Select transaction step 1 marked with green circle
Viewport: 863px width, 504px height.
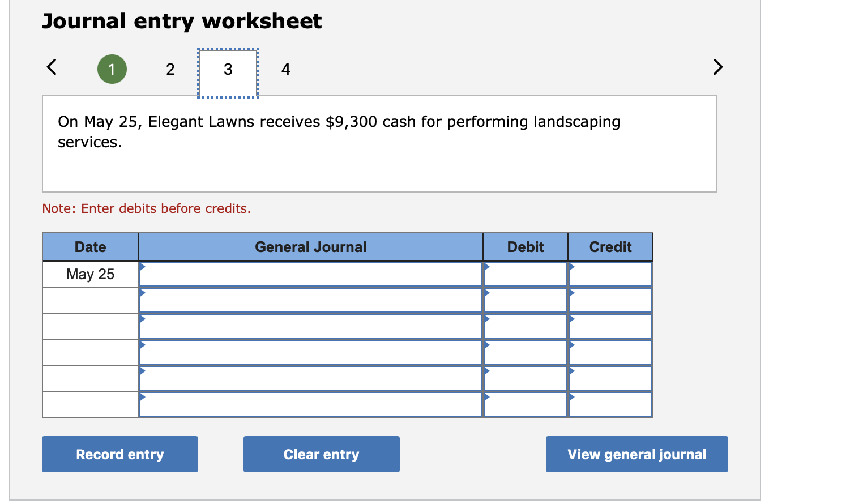tap(112, 69)
